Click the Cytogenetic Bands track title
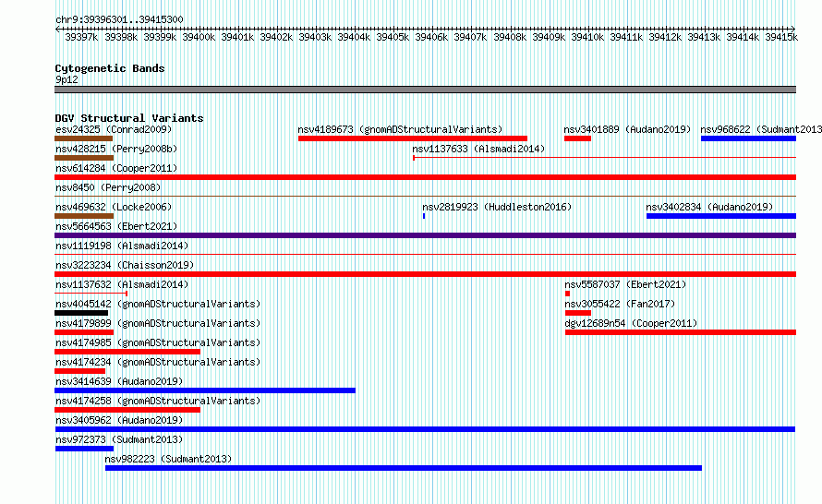Screen dimensions: 822x504 click(x=110, y=68)
